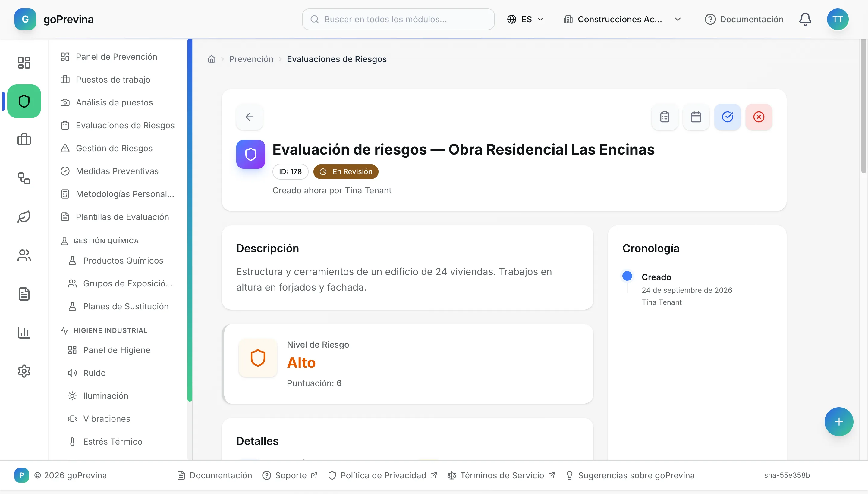This screenshot has height=494, width=868.
Task: Click the sidebar blue-green scrollbar
Action: [x=190, y=220]
